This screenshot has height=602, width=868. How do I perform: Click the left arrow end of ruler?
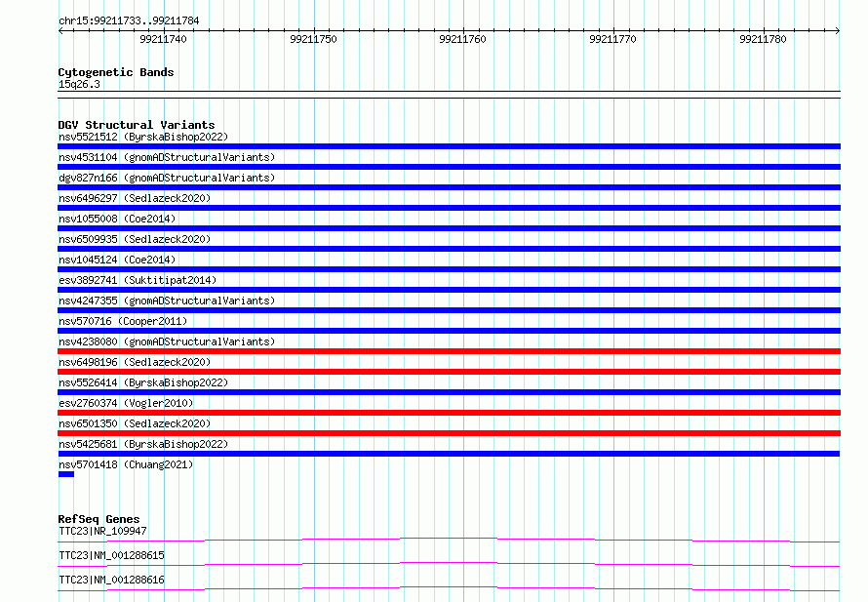[x=60, y=30]
